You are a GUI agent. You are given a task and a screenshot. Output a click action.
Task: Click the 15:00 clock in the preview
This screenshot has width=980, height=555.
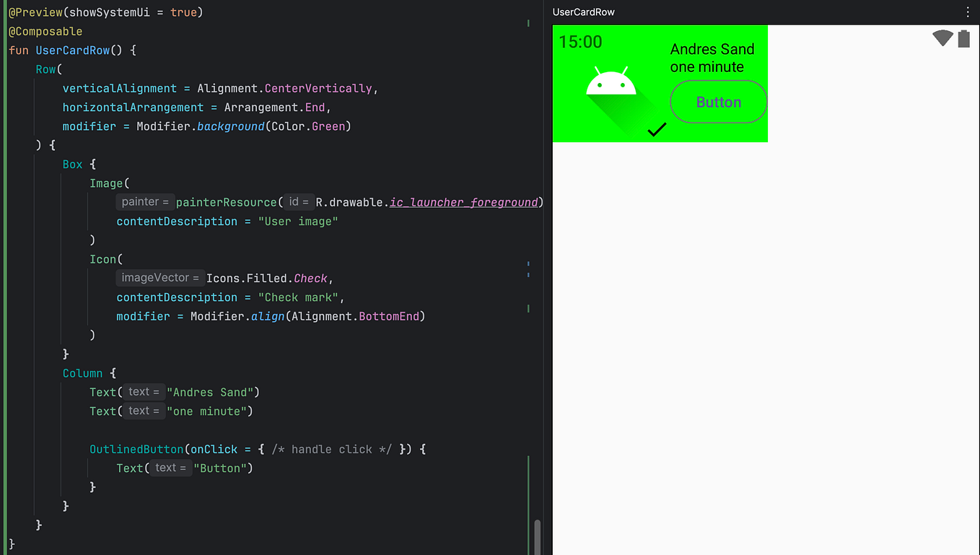pyautogui.click(x=579, y=42)
